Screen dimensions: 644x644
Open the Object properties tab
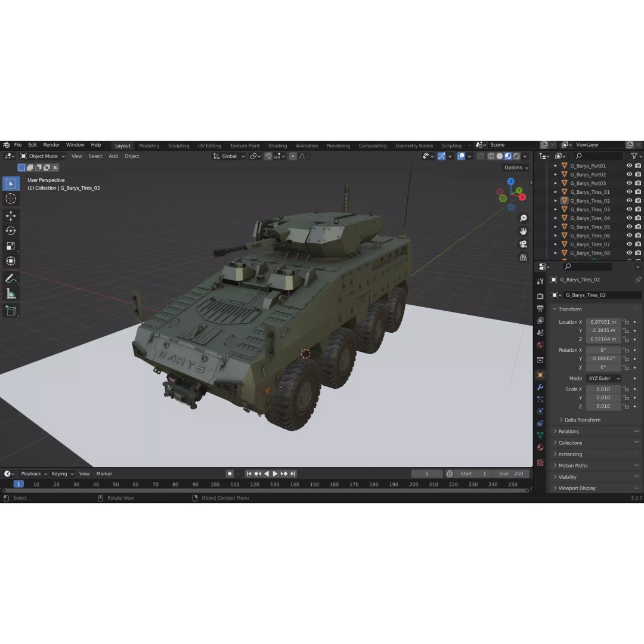coord(540,375)
